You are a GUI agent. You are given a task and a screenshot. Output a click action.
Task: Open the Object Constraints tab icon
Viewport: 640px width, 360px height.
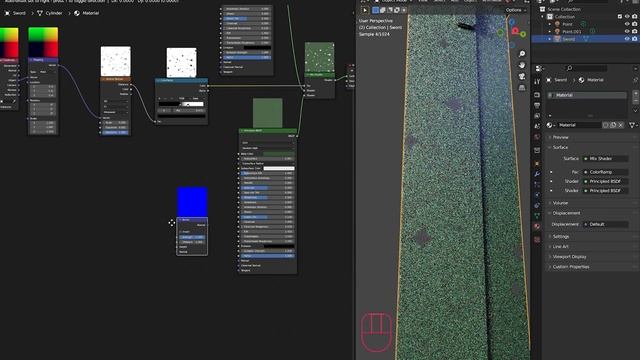point(537,206)
